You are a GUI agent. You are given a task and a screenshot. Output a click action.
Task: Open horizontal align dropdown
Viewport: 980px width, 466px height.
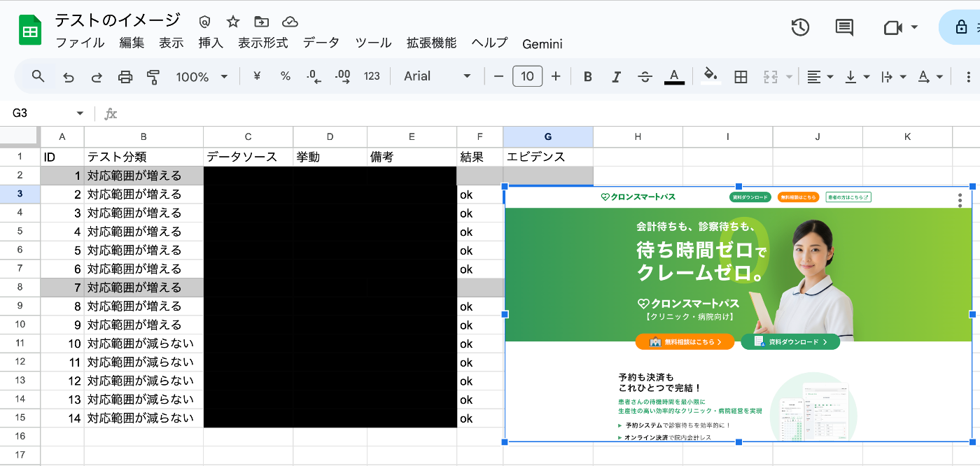[x=820, y=77]
